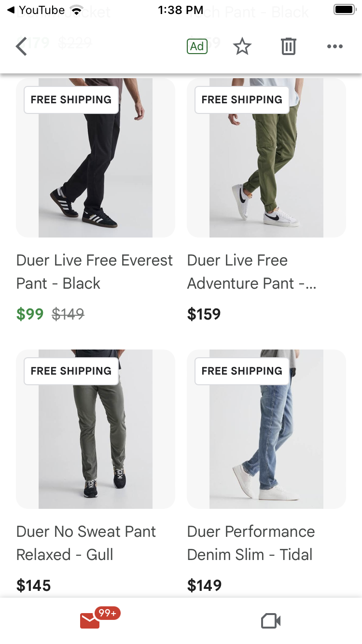Open the green Adventure Pant image
The width and height of the screenshot is (362, 644).
pyautogui.click(x=266, y=158)
